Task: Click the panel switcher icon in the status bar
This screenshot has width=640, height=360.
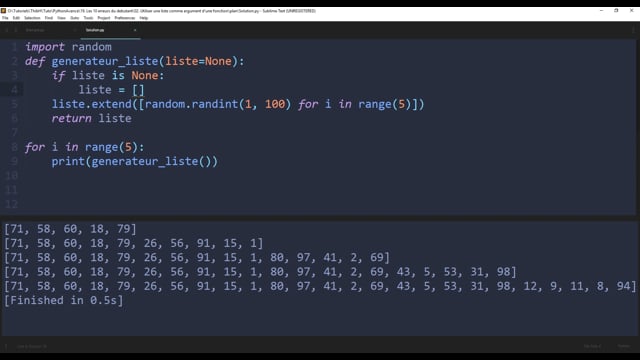Action: pos(6,346)
